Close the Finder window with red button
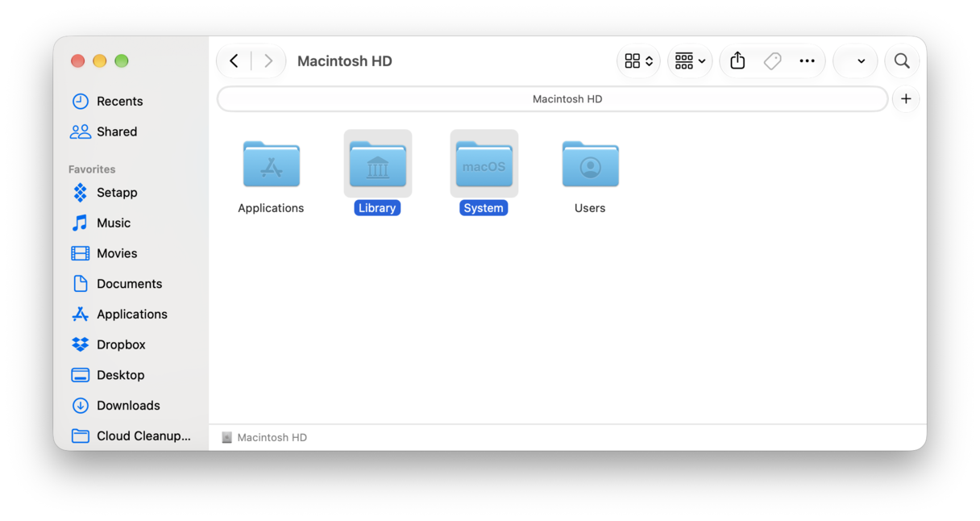Screen dimensions: 980x521 (77, 61)
